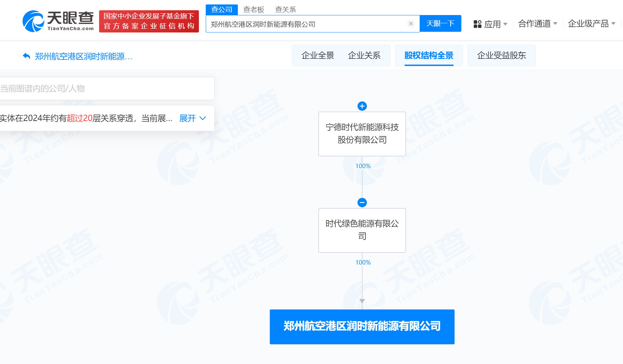The height and width of the screenshot is (364, 623).
Task: Switch to the 查老板 tab
Action: click(254, 9)
